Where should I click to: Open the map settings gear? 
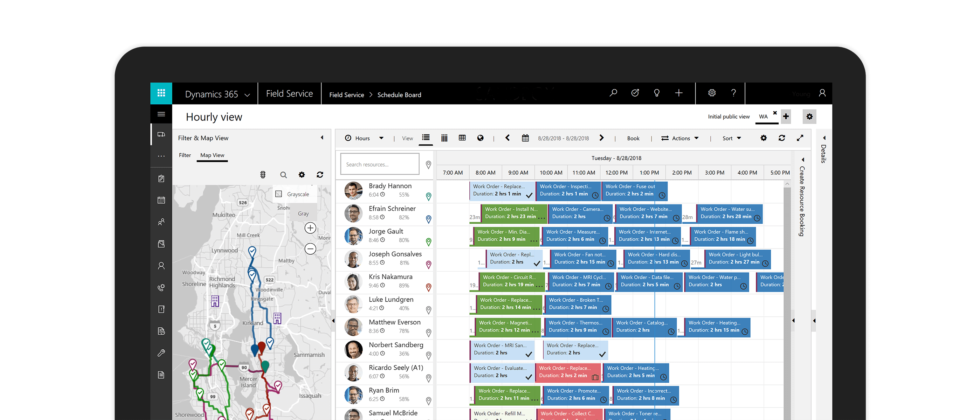302,174
